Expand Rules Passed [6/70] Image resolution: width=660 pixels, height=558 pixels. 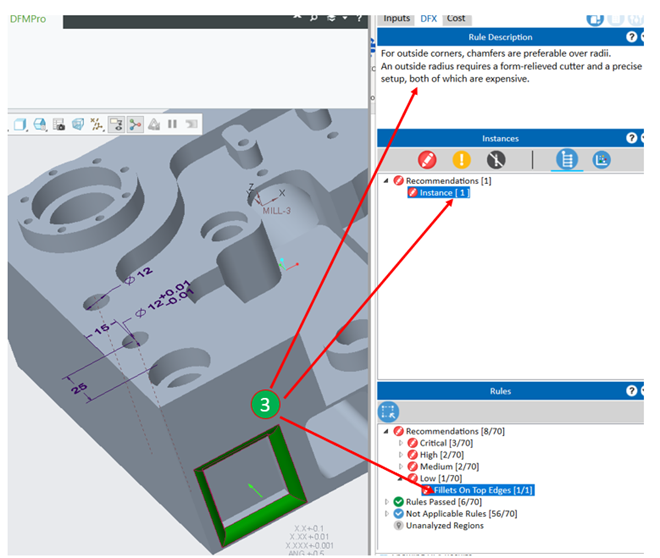tap(386, 502)
